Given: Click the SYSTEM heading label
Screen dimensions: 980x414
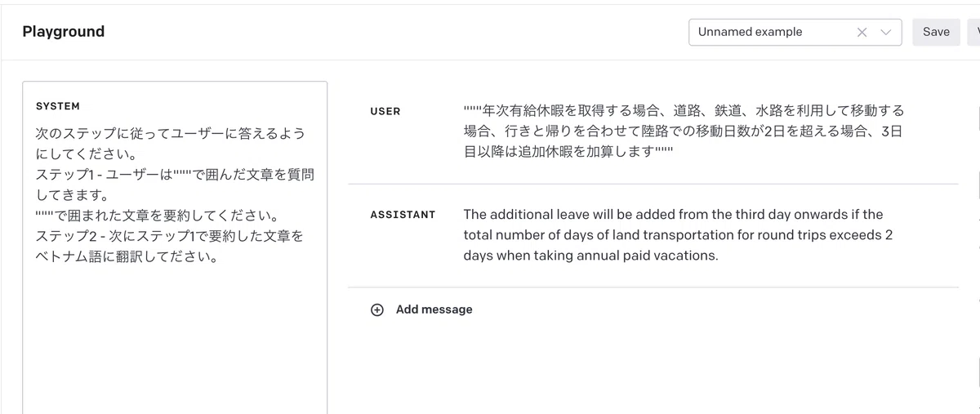Looking at the screenshot, I should tap(58, 106).
